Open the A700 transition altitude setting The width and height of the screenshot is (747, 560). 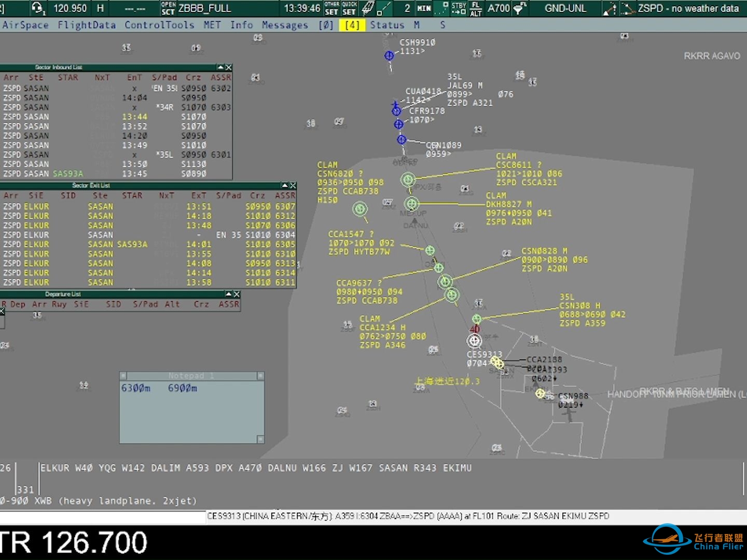point(499,8)
